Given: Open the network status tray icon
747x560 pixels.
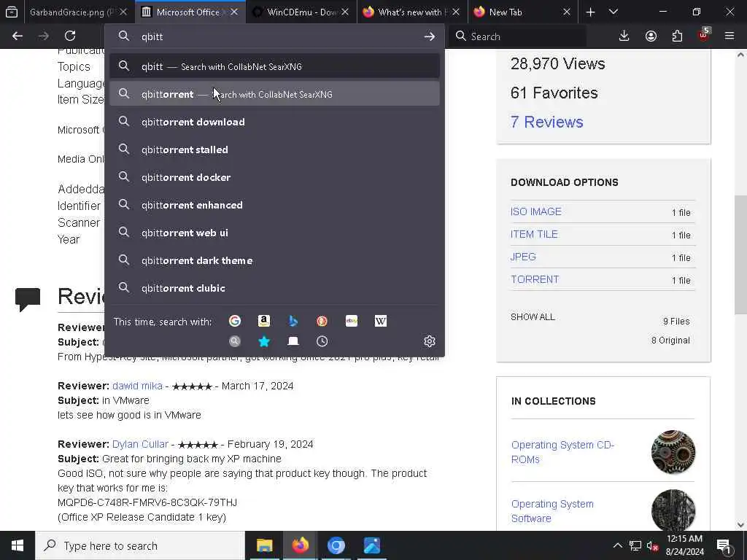Looking at the screenshot, I should 635,545.
